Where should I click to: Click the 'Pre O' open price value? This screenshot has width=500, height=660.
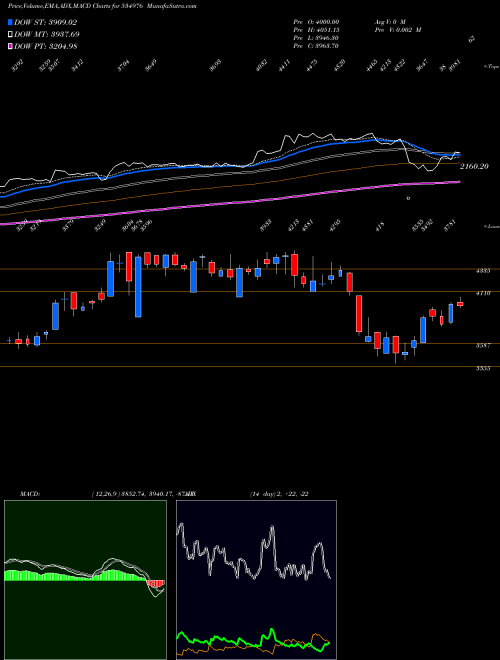tap(316, 21)
